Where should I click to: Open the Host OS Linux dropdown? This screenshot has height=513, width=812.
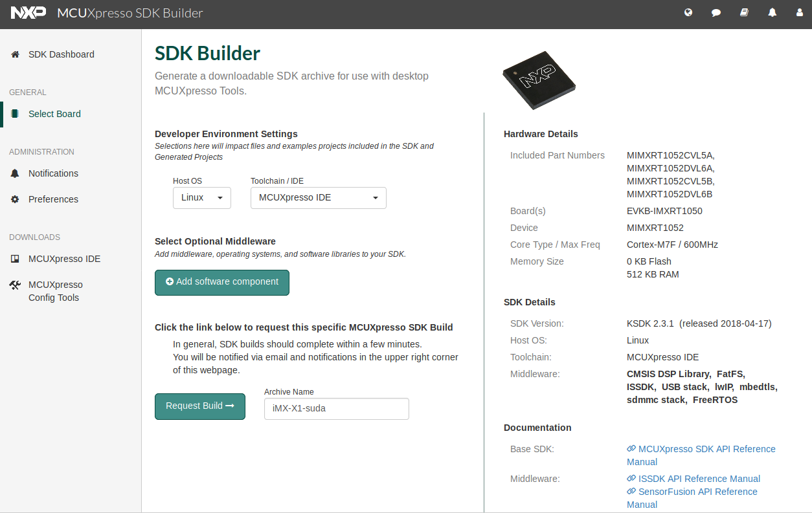point(202,198)
